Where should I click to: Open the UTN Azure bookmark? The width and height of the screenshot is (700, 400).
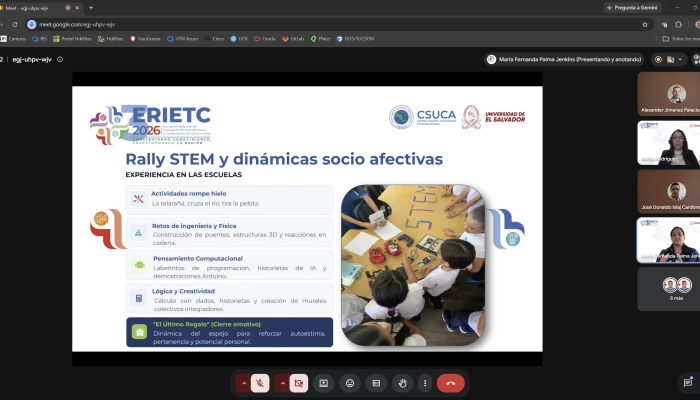coord(183,39)
